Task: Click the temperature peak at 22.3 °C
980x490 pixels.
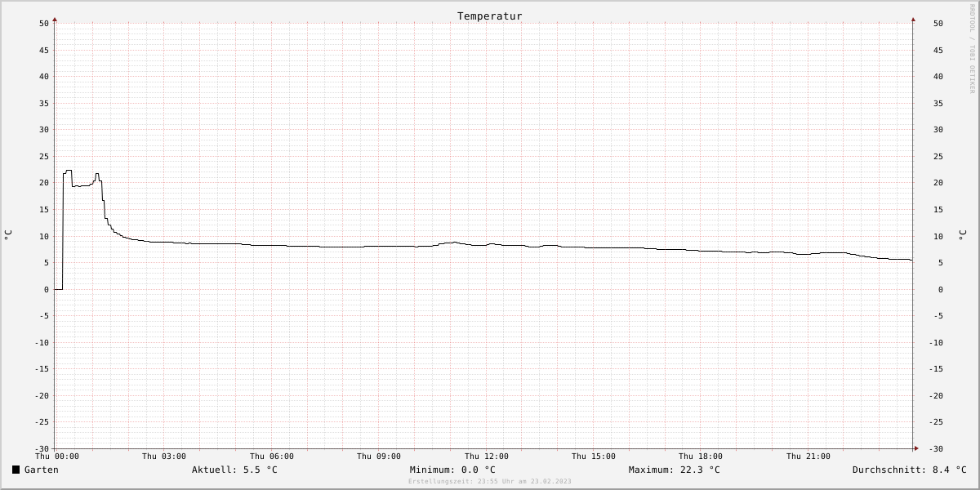Action: [69, 171]
